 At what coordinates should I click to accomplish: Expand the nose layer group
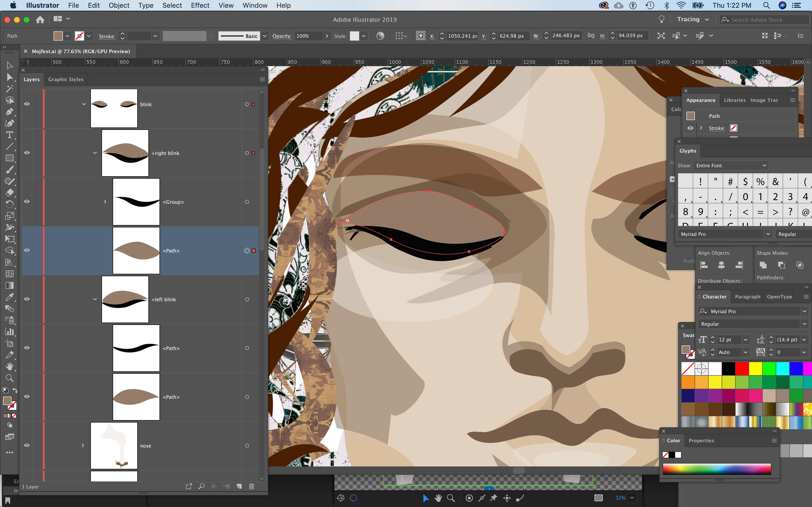83,445
